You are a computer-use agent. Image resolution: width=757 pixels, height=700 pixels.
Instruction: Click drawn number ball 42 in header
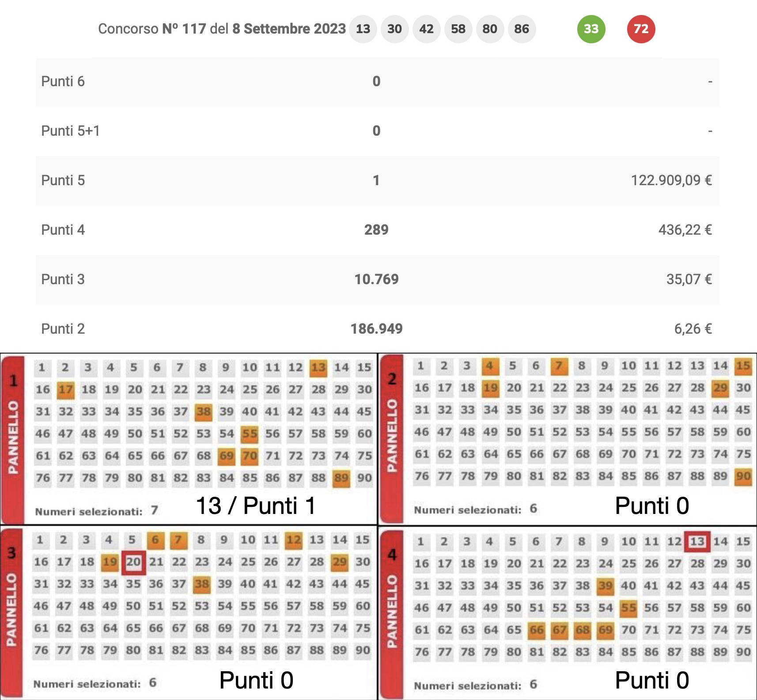[426, 29]
